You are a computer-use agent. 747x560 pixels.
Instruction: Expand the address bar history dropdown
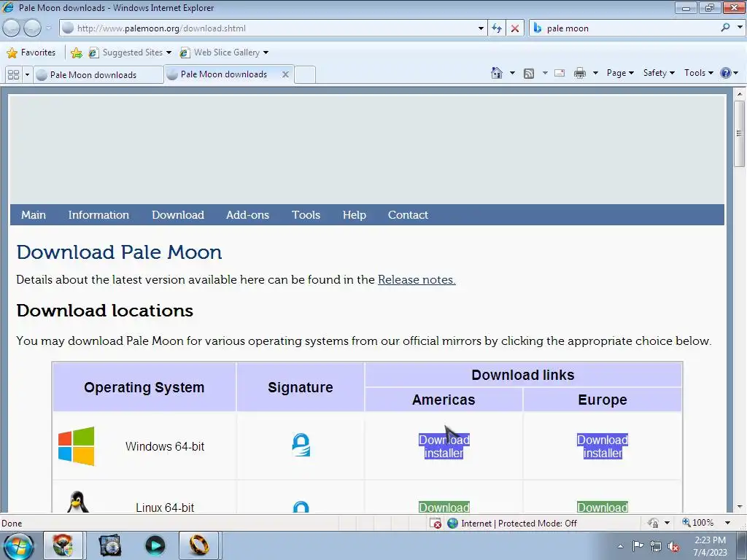(x=481, y=28)
